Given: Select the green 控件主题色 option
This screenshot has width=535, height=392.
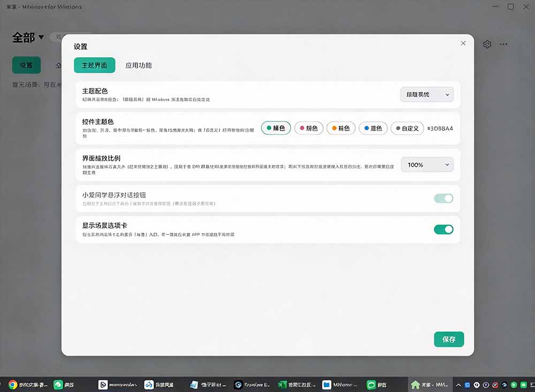Looking at the screenshot, I should (276, 128).
